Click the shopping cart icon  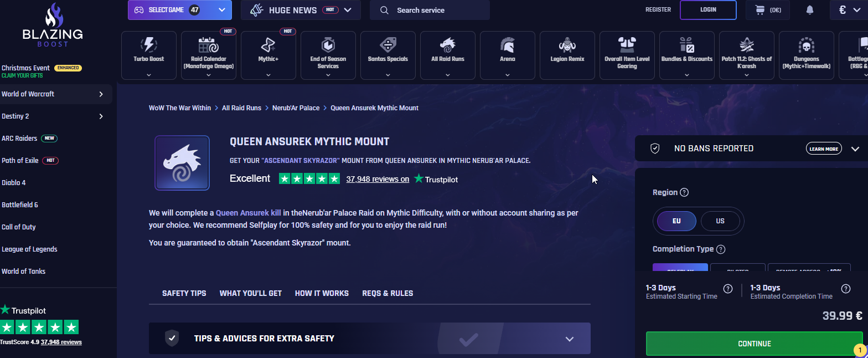[x=759, y=10]
